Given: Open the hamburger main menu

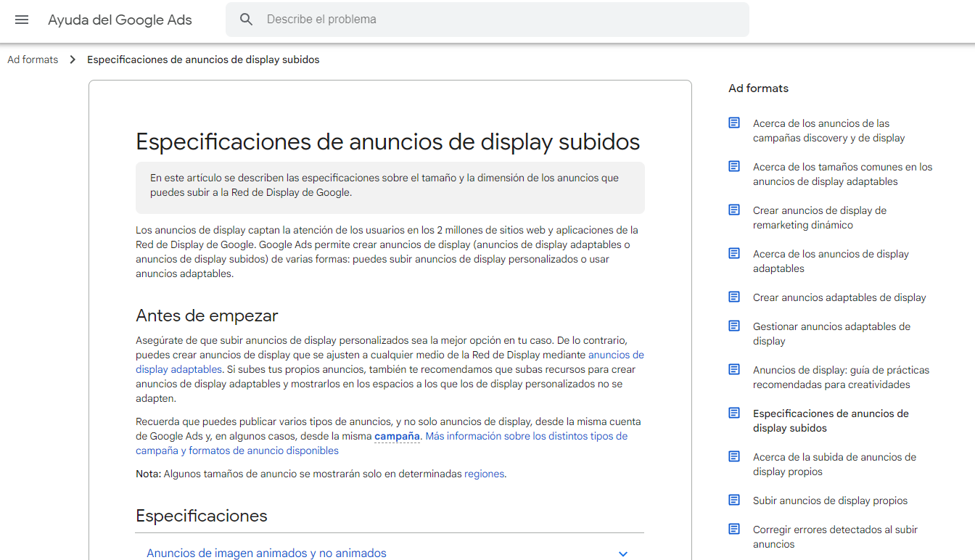Looking at the screenshot, I should tap(22, 20).
